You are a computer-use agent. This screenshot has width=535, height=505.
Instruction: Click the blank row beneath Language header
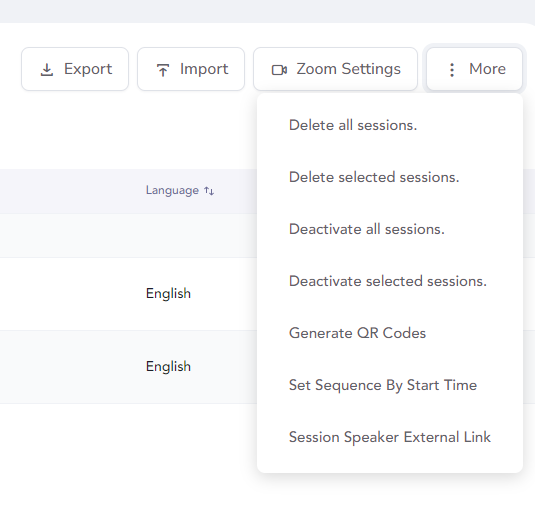click(128, 236)
